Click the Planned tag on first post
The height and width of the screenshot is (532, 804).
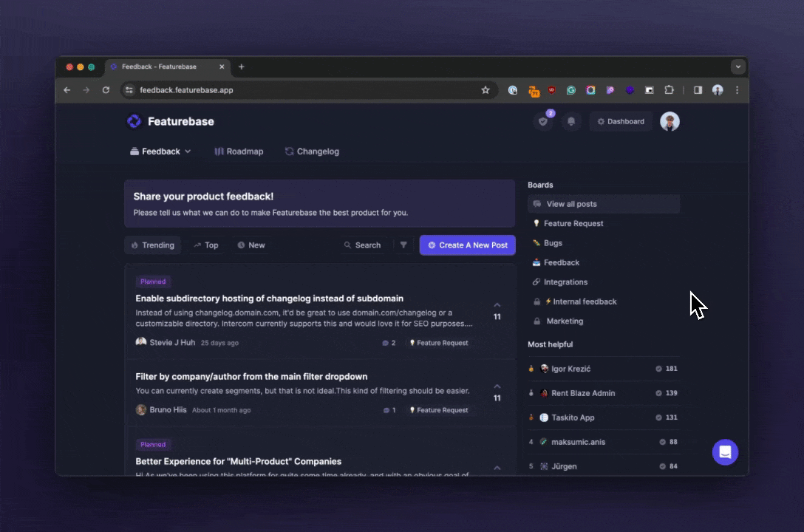pyautogui.click(x=153, y=282)
